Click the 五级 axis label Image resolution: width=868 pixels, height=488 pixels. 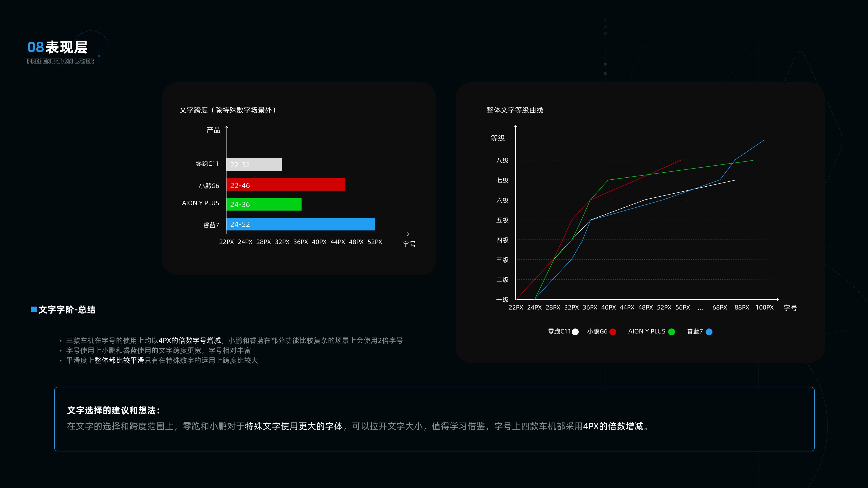[502, 220]
